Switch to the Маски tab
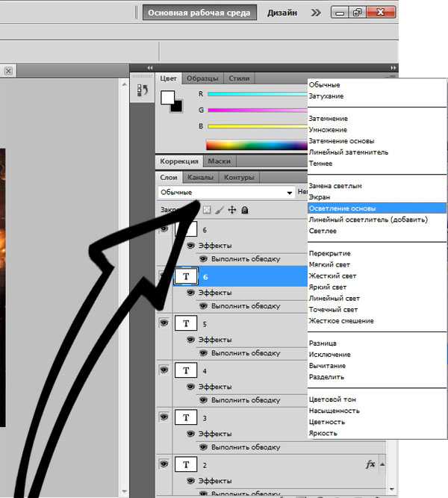The height and width of the screenshot is (498, 448). [x=220, y=161]
